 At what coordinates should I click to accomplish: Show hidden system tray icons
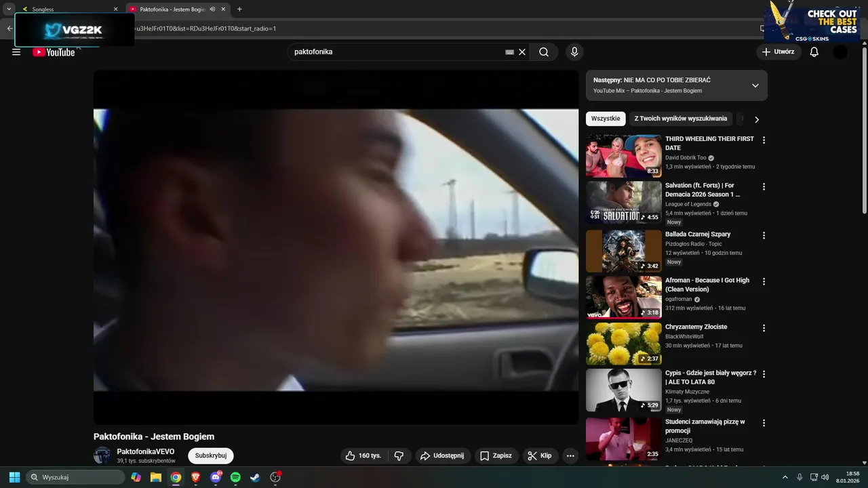click(x=785, y=477)
